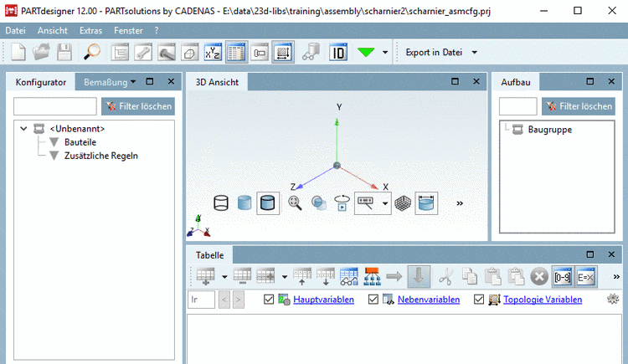Select wireframe cylinder display mode
Screen dimensions: 628x364
coord(221,203)
